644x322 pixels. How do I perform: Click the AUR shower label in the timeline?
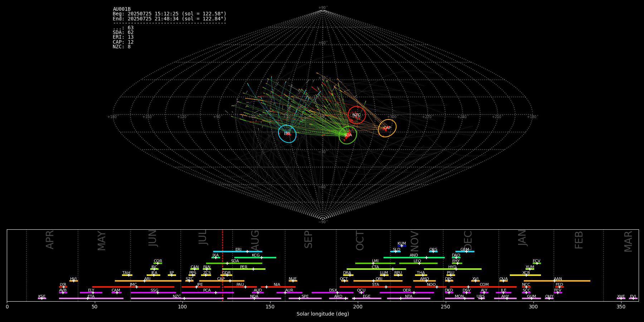coord(289,291)
